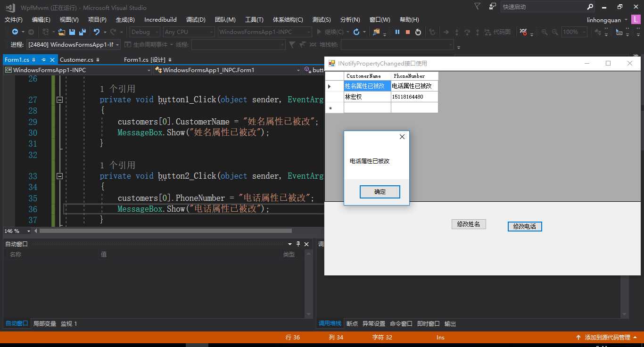Click the user account avatar icon L
The width and height of the screenshot is (644, 347).
point(636,20)
